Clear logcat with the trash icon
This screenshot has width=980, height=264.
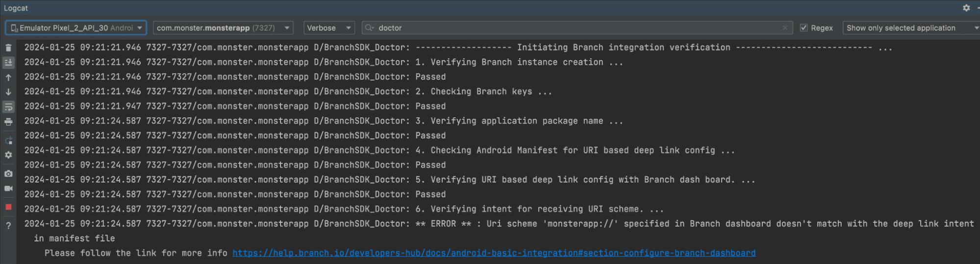pyautogui.click(x=8, y=48)
